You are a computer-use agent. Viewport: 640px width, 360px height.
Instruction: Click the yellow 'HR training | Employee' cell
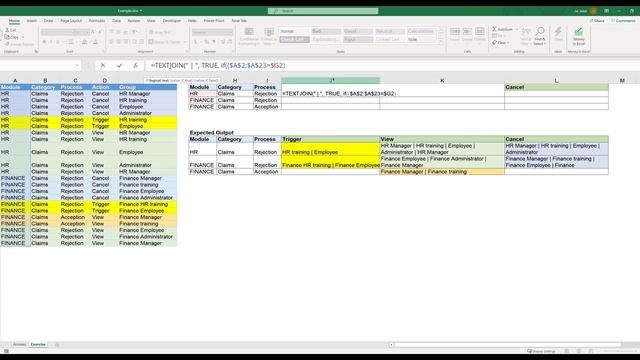[331, 149]
